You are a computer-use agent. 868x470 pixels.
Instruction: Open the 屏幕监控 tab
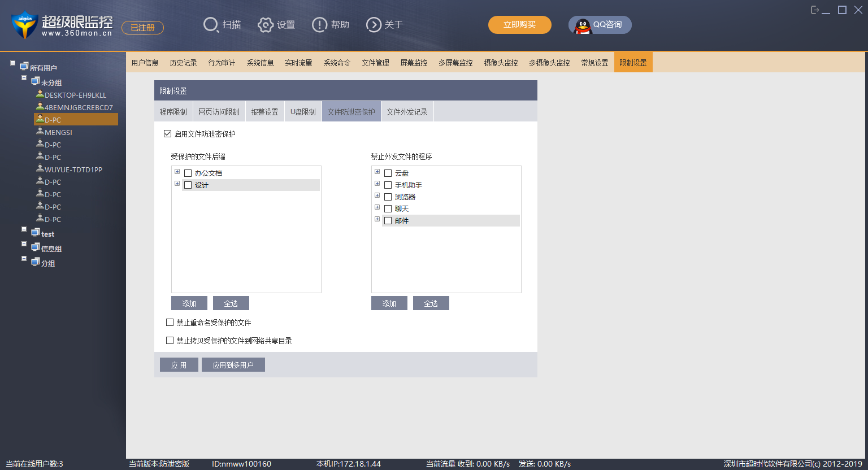point(414,63)
